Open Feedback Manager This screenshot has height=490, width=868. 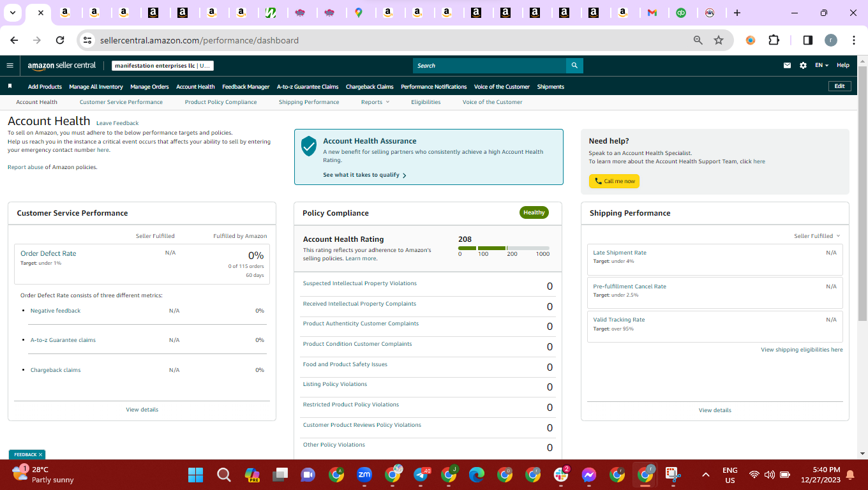click(x=246, y=87)
